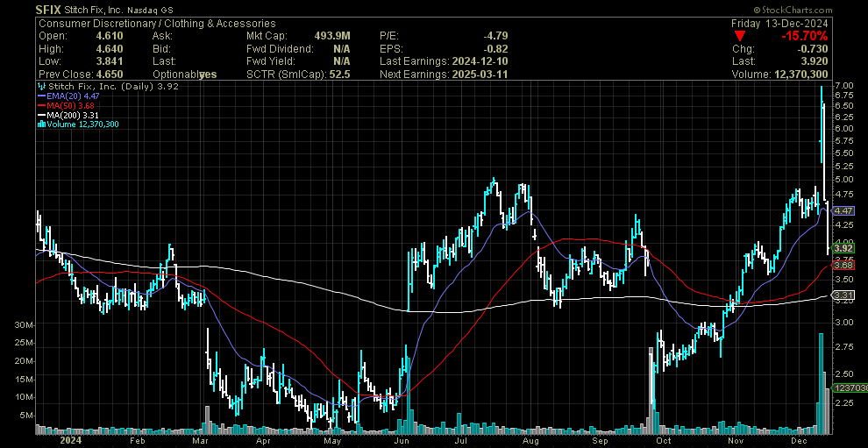
Task: Click the 30M volume axis label
Action: [24, 324]
